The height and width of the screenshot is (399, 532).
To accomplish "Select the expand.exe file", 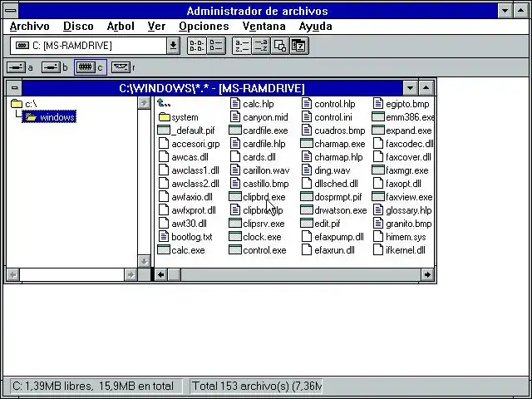I will click(402, 131).
